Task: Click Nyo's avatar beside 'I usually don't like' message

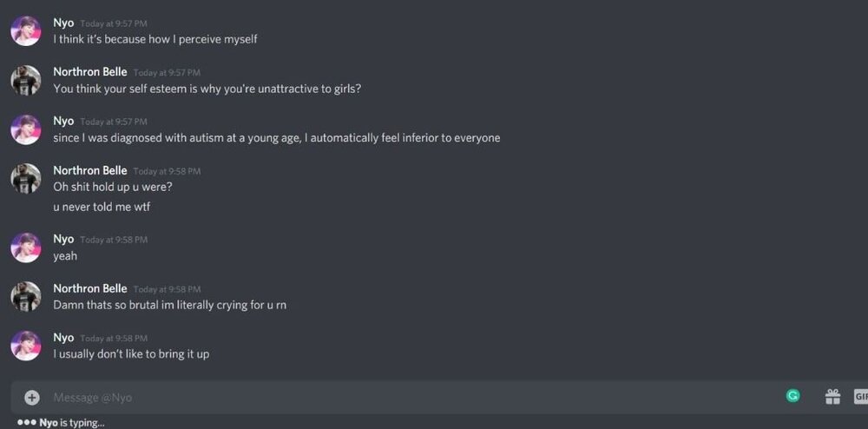Action: [25, 346]
